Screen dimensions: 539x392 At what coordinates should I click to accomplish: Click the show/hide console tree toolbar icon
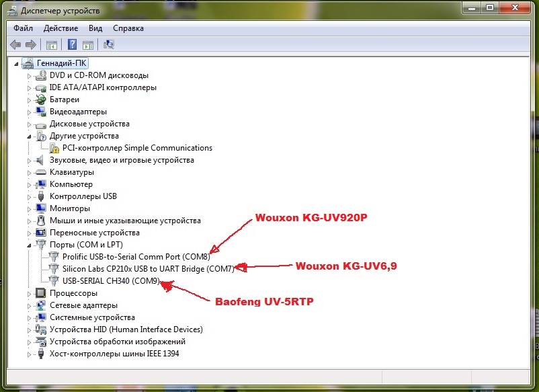(x=52, y=44)
